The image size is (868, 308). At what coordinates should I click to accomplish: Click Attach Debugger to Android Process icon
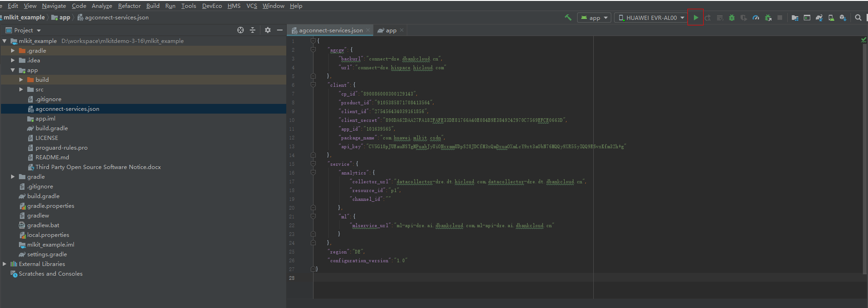pyautogui.click(x=768, y=18)
